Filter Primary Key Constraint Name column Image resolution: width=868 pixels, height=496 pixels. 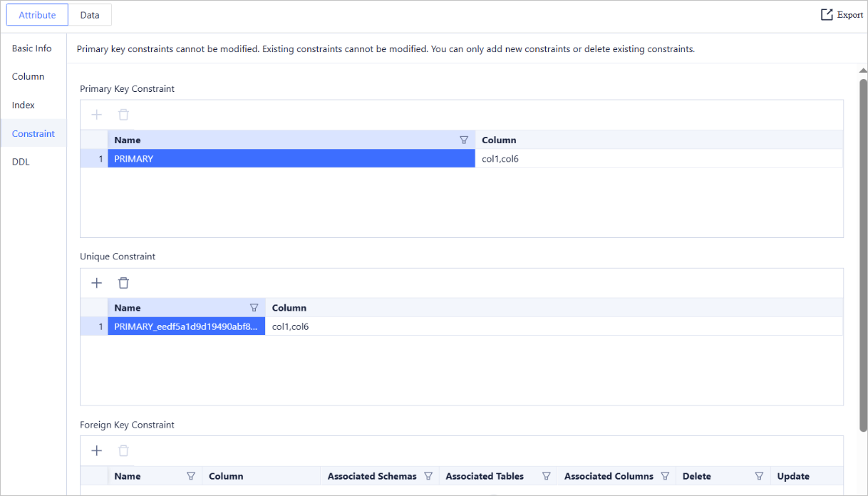tap(464, 140)
